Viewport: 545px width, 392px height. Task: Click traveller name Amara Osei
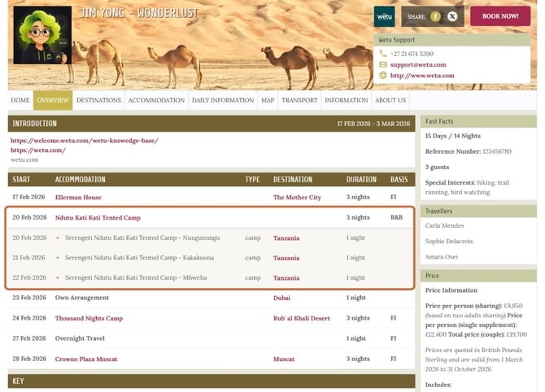pyautogui.click(x=442, y=257)
